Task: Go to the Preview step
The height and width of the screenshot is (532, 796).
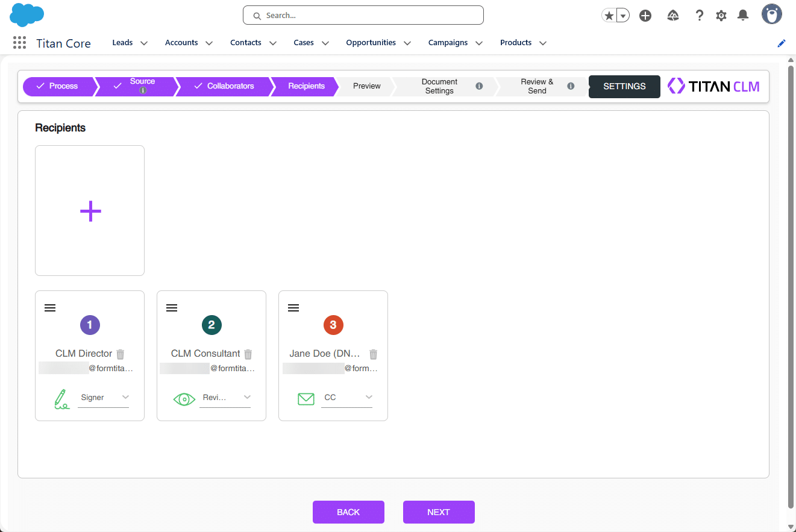Action: [366, 86]
